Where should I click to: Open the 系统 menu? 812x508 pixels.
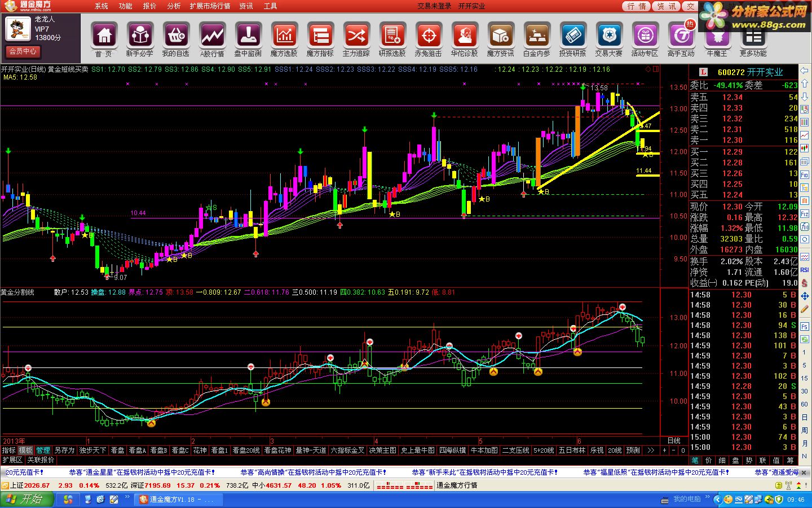click(101, 6)
